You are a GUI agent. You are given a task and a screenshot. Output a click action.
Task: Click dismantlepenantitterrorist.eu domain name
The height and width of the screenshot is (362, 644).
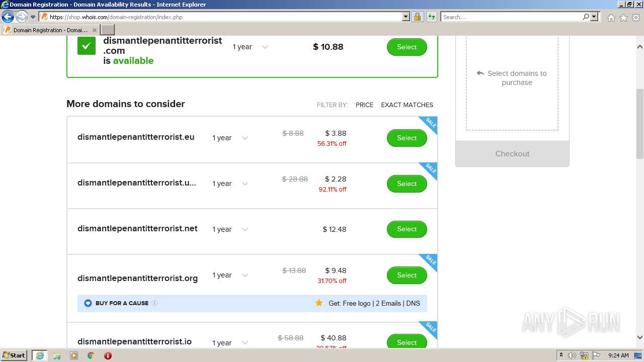136,137
